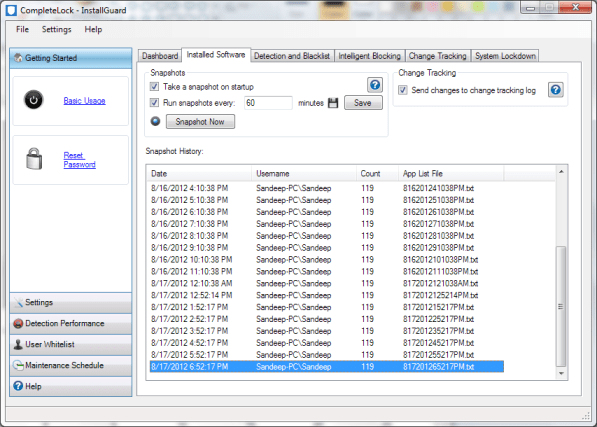This screenshot has width=597, height=427.
Task: Click the snapshot interval minutes field
Action: (268, 103)
